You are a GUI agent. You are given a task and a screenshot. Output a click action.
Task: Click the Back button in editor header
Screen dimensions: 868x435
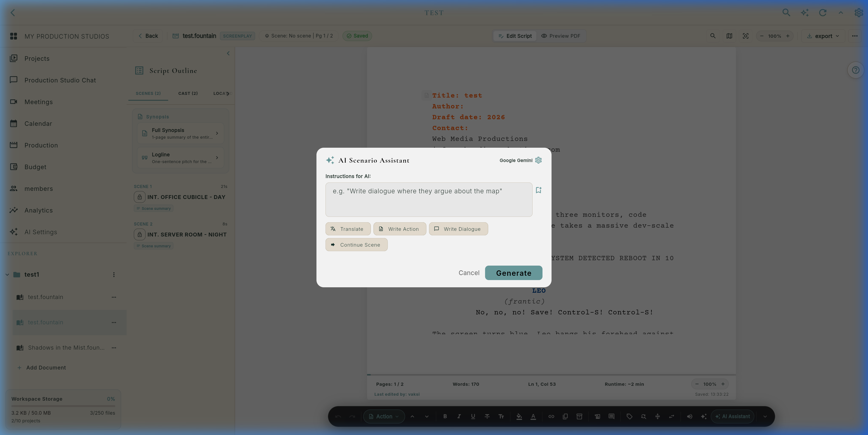point(148,36)
